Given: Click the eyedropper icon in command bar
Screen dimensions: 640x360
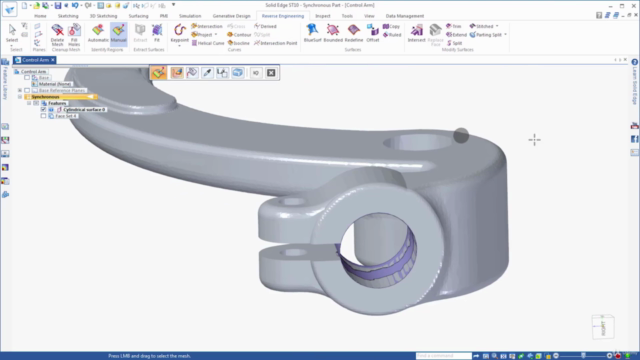Looking at the screenshot, I should click(x=207, y=73).
